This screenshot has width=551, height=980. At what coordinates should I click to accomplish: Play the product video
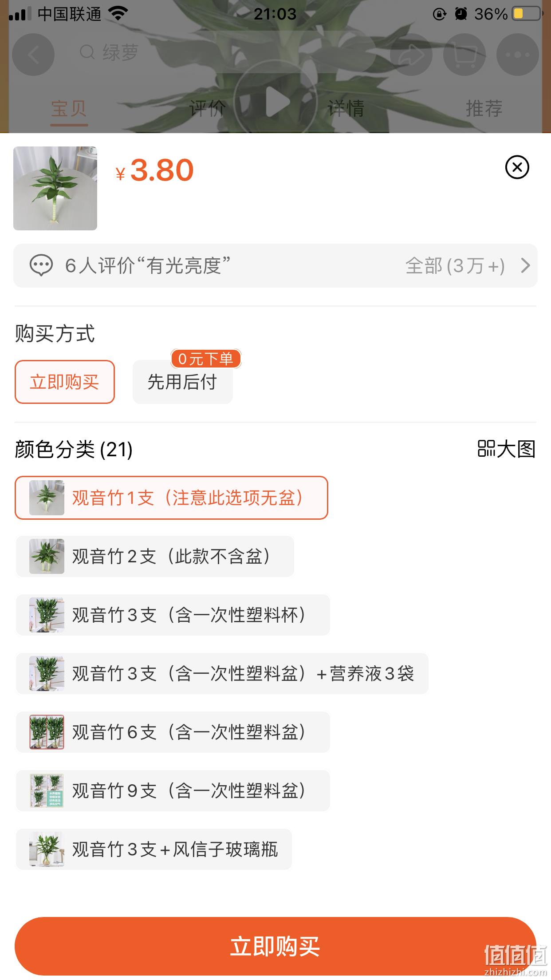(275, 103)
